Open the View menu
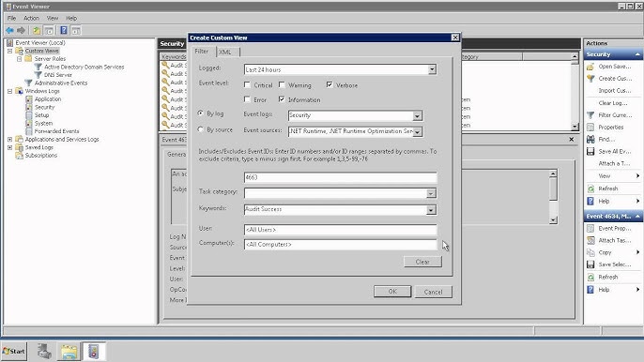644x362 pixels. click(53, 18)
